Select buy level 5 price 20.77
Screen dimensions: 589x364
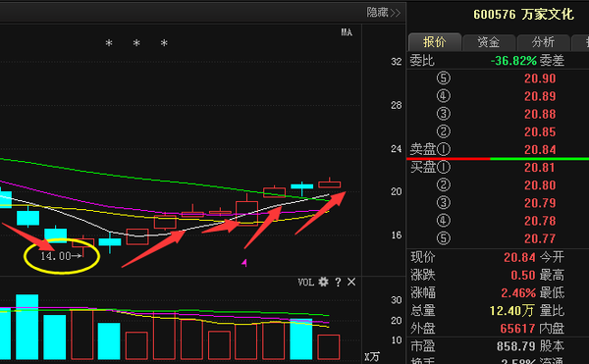click(540, 238)
